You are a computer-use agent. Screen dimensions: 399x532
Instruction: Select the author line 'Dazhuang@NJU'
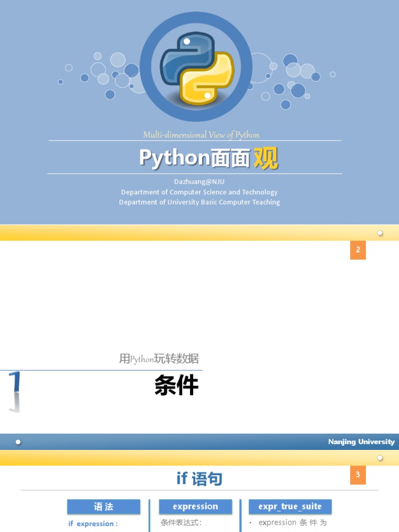[199, 181]
